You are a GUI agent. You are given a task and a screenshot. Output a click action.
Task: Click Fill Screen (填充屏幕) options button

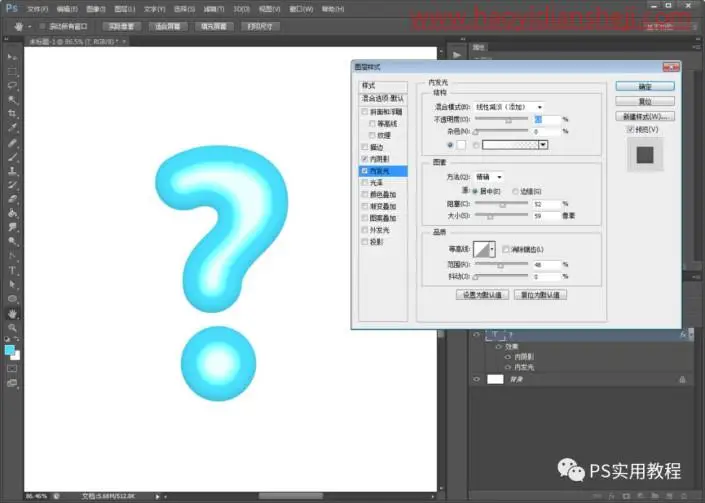[x=214, y=27]
